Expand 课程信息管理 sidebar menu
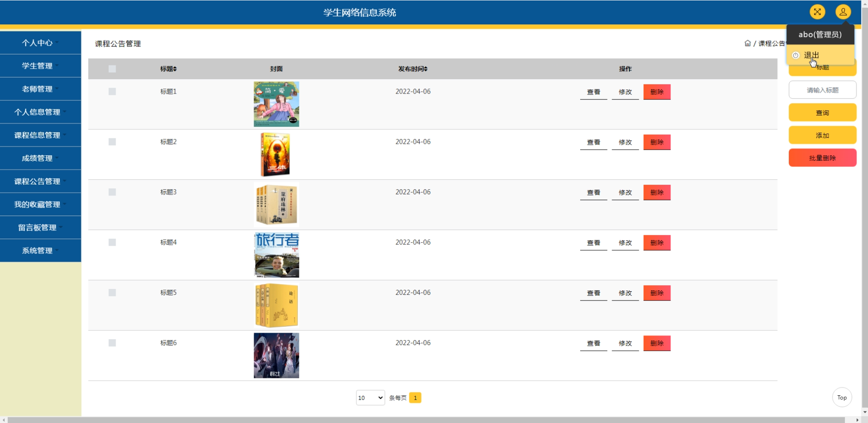 point(41,135)
